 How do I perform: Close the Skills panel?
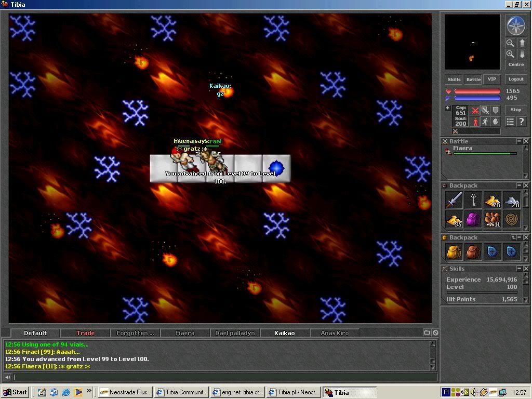(526, 269)
